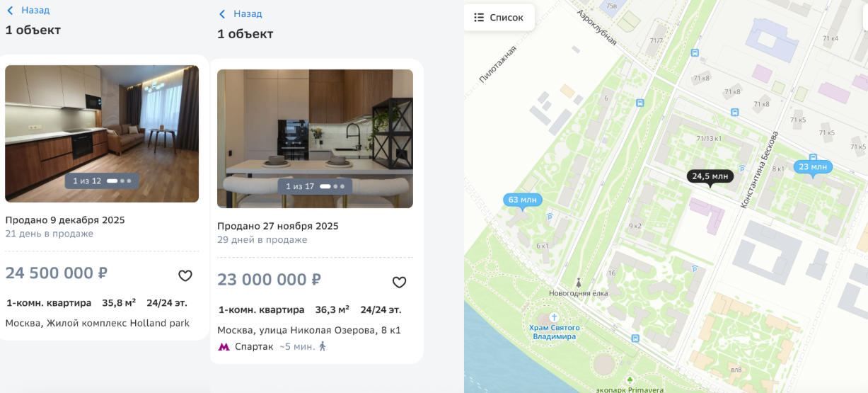Open address улица Николая Озерова, 8 к1

click(x=309, y=330)
